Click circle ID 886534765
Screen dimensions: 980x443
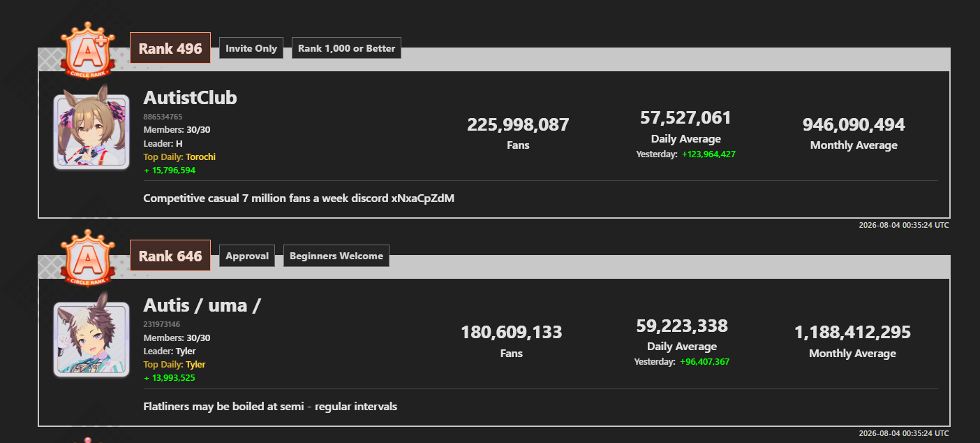point(163,117)
